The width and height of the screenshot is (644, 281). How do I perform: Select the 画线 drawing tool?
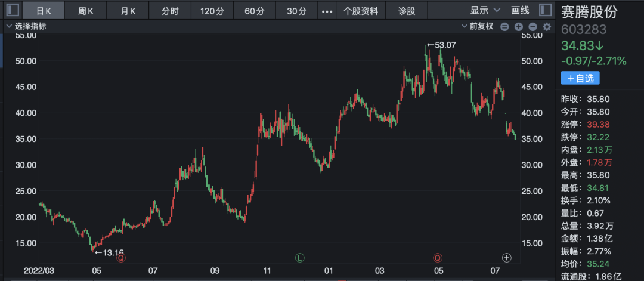point(520,10)
